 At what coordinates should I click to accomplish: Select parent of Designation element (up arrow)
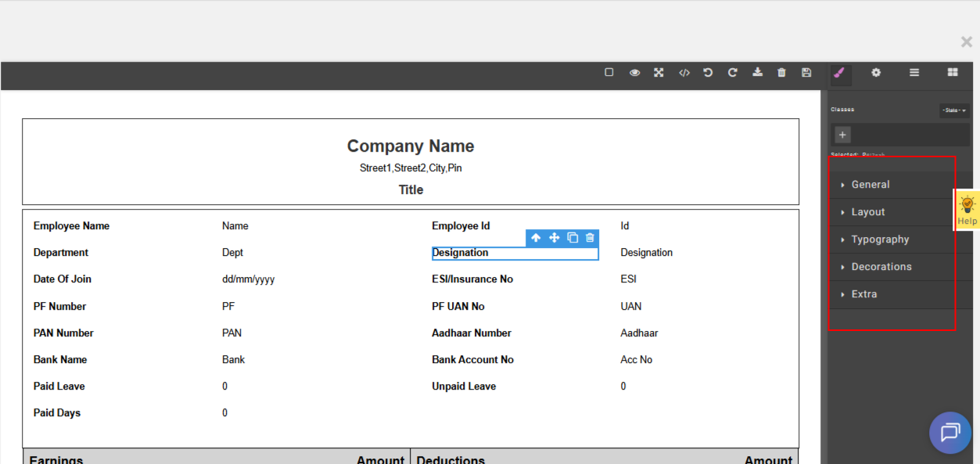click(536, 238)
